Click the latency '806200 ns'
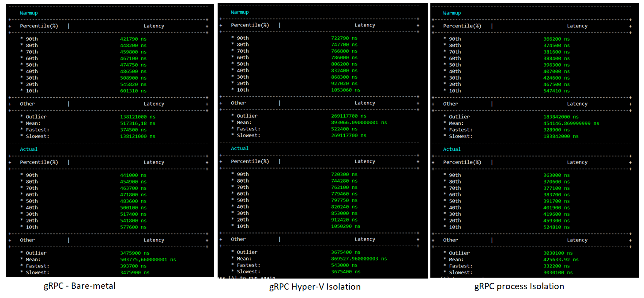644x298 pixels. pos(344,64)
